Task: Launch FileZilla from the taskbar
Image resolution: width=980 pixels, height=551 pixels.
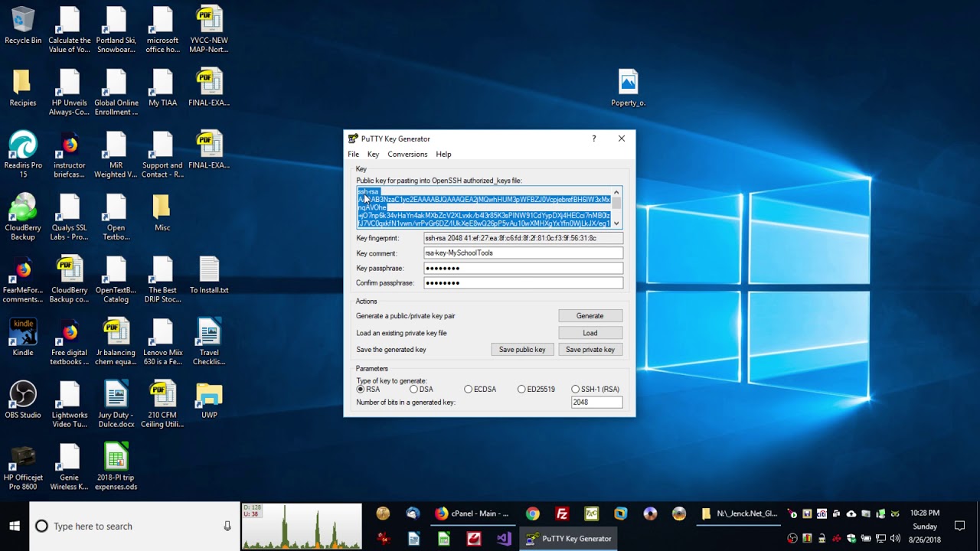Action: 562,514
